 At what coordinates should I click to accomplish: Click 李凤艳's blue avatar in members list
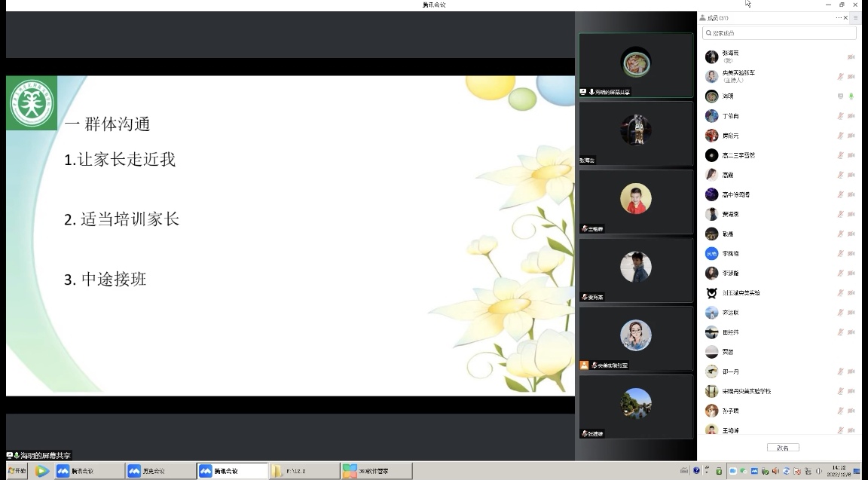(711, 254)
